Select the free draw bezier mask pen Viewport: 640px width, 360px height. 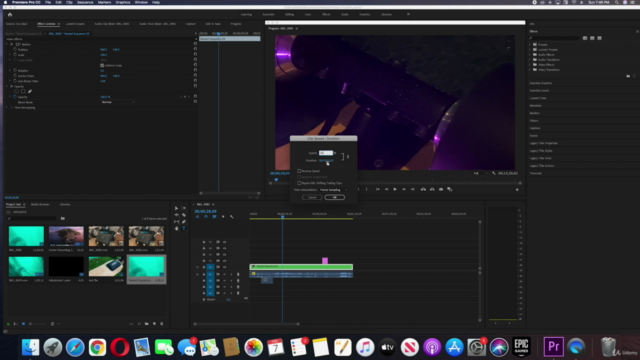coord(30,91)
